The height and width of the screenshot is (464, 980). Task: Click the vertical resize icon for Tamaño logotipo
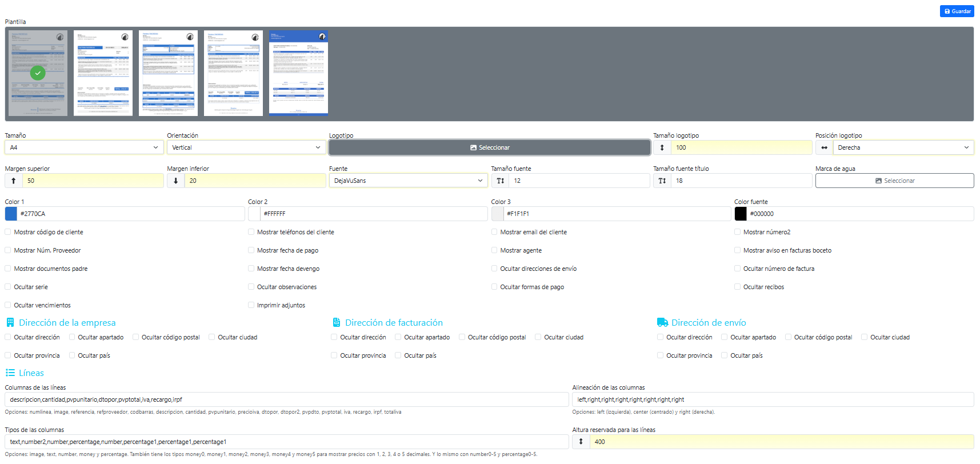tap(662, 147)
